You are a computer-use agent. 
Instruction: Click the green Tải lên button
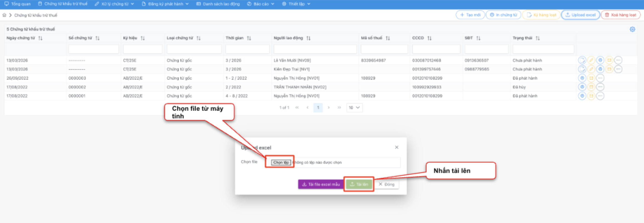(359, 184)
